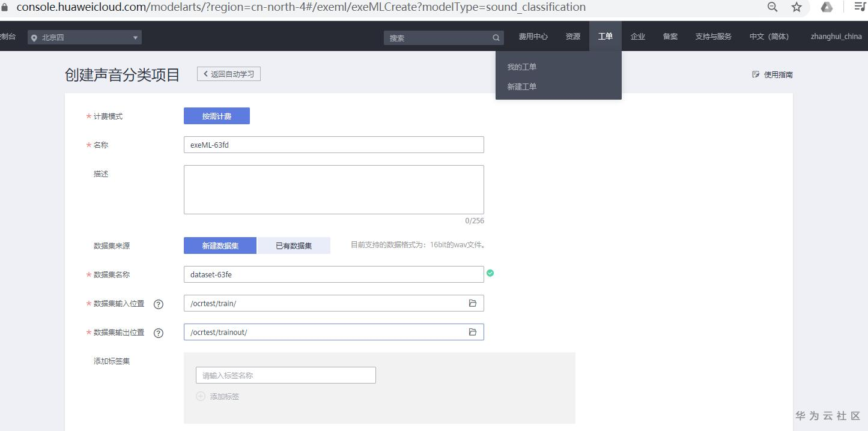This screenshot has width=868, height=431.
Task: Open folder browser for 数据集输出位置
Action: pyautogui.click(x=473, y=332)
